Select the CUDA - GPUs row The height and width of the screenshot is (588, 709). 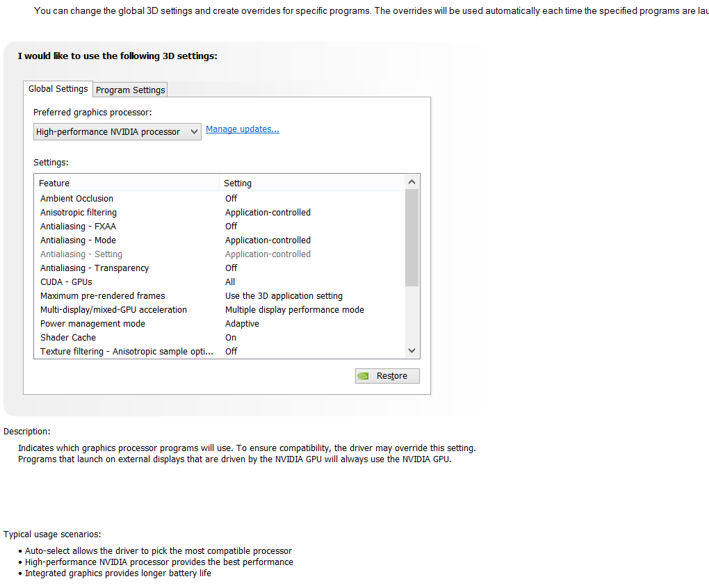pyautogui.click(x=66, y=282)
